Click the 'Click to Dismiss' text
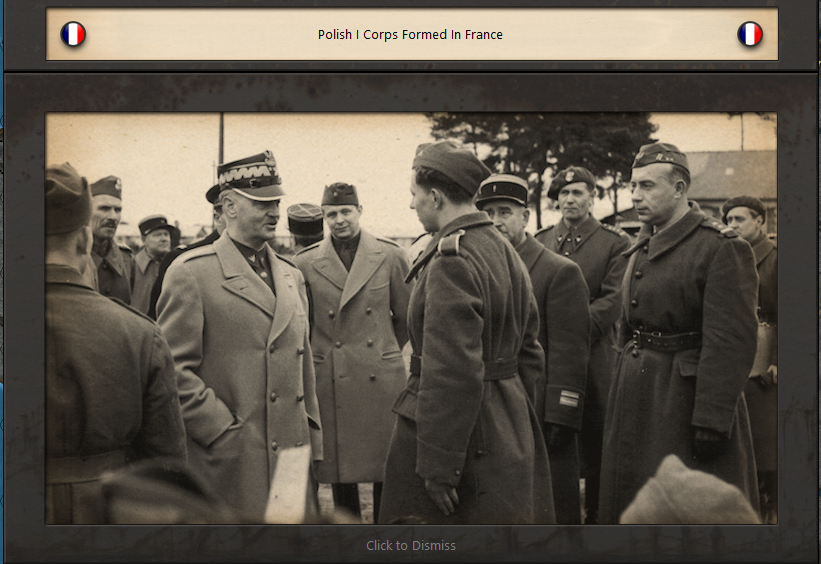The height and width of the screenshot is (564, 821). [410, 546]
